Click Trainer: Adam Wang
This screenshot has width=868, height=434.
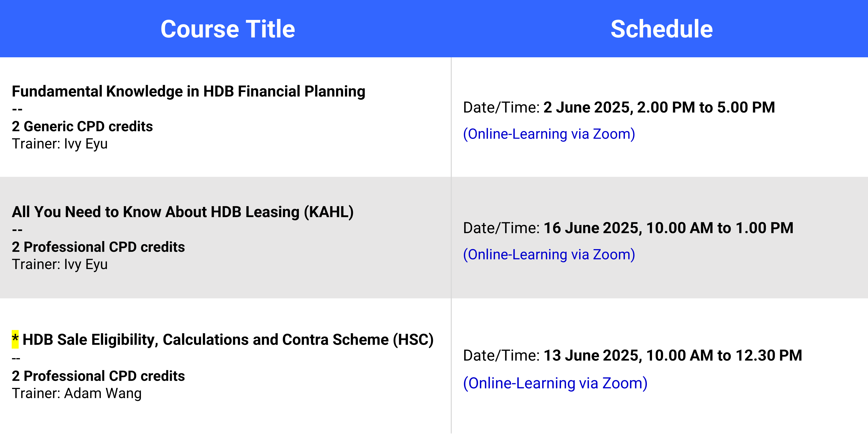[x=76, y=393]
